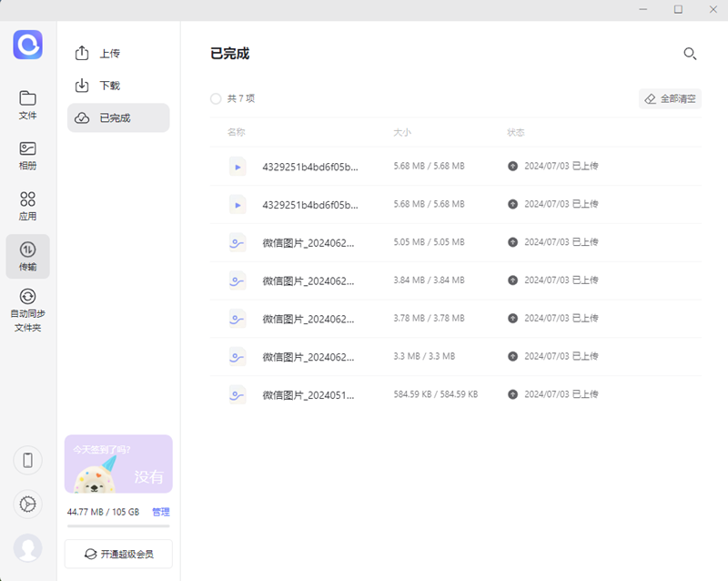Open the 相册 photo albums panel

point(28,154)
